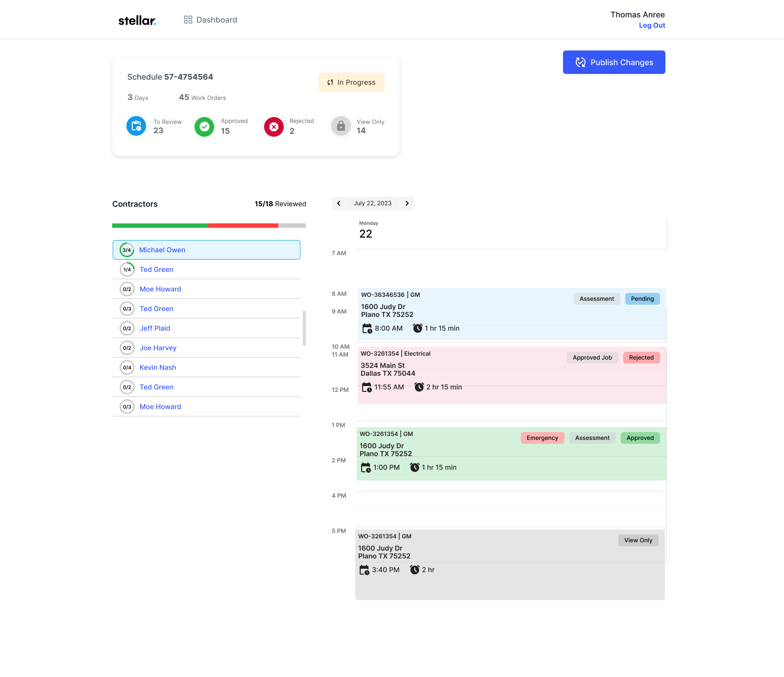The height and width of the screenshot is (677, 784).
Task: Select contractor Kevin Nash
Action: (x=158, y=367)
